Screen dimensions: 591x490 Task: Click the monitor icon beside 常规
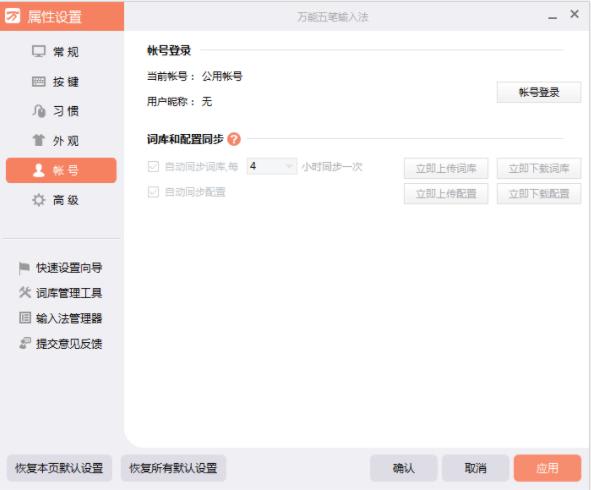pos(38,51)
